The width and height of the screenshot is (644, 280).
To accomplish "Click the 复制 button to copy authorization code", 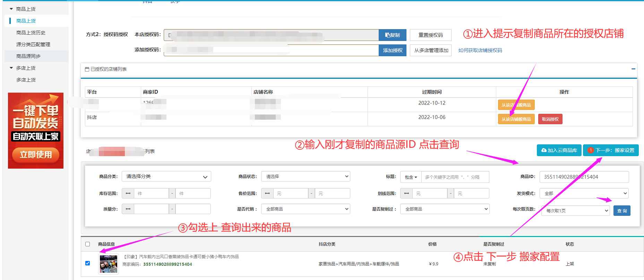I will [x=392, y=35].
